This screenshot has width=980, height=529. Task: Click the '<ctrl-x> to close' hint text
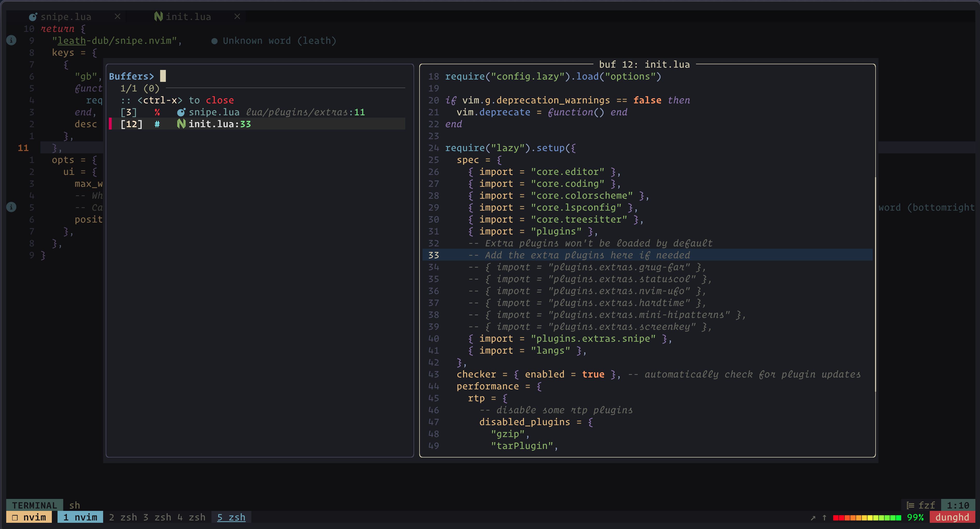coord(185,101)
